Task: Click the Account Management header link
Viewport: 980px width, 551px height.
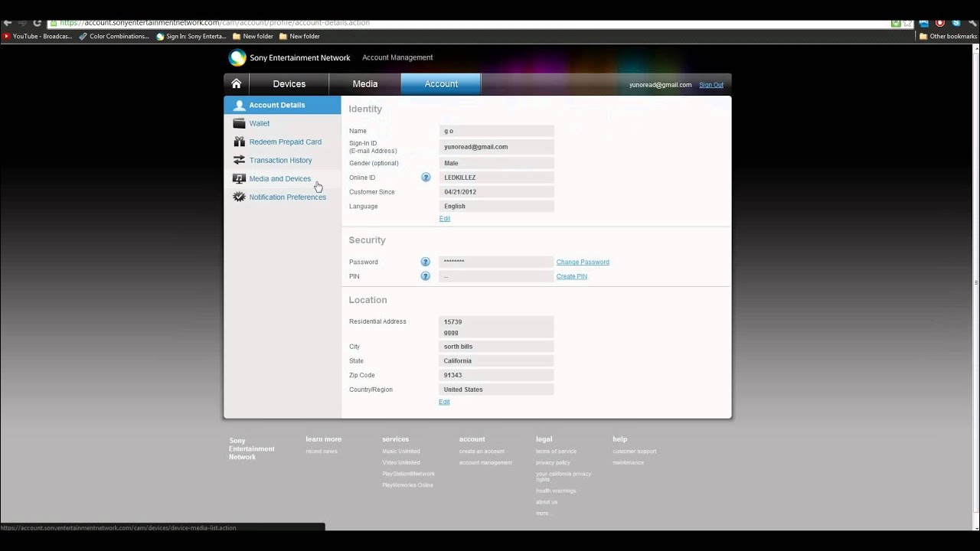Action: click(397, 57)
